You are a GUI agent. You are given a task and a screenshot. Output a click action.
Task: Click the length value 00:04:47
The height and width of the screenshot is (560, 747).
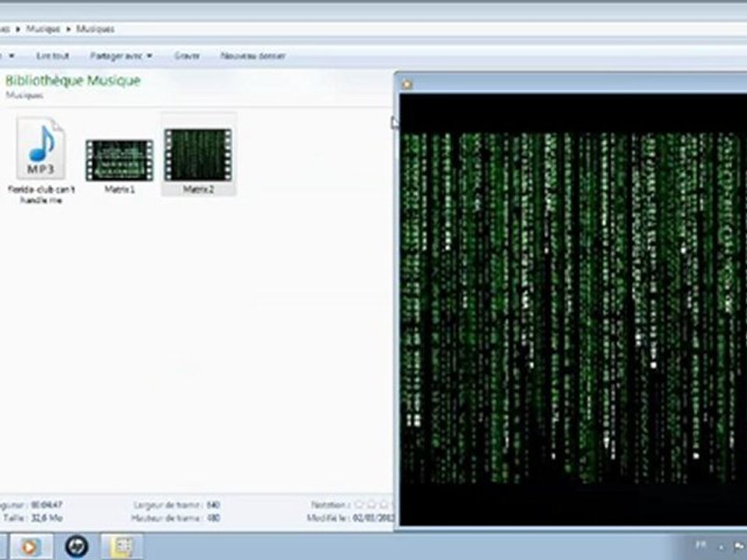pos(47,505)
